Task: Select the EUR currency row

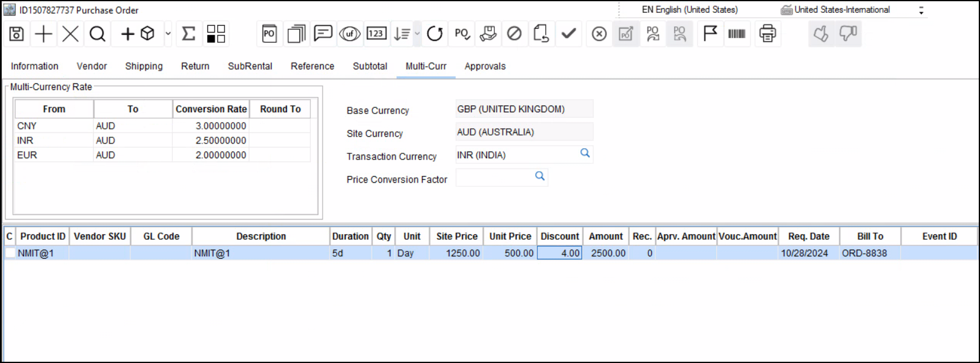Action: point(163,155)
